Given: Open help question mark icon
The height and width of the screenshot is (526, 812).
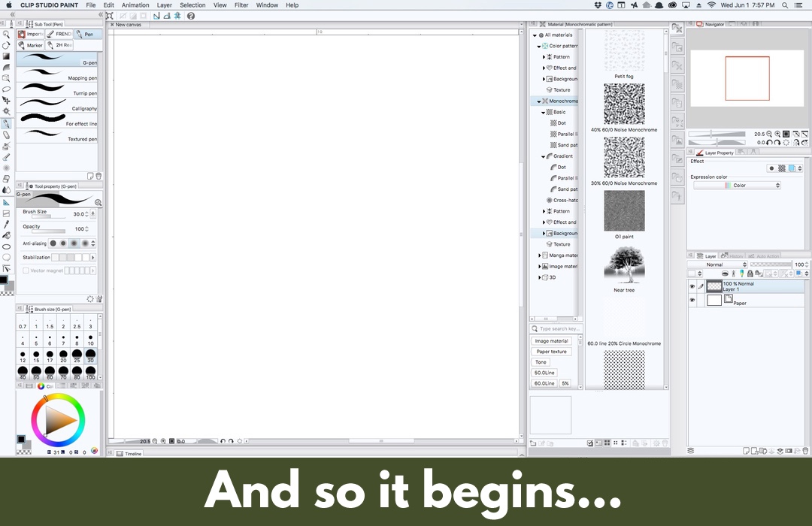Looking at the screenshot, I should [190, 16].
